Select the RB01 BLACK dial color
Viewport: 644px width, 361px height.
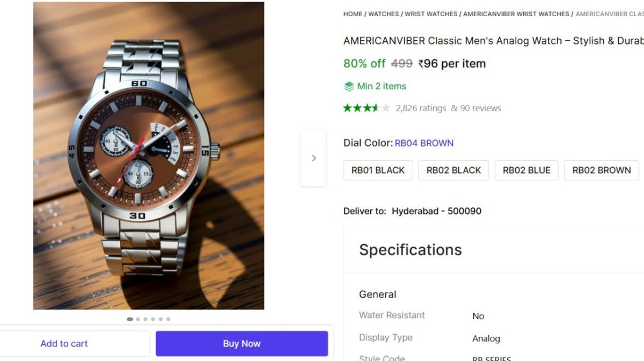[x=378, y=170]
